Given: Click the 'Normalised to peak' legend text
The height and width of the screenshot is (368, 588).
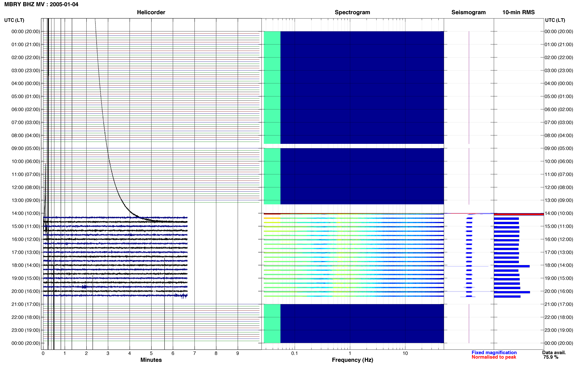Looking at the screenshot, I should coord(494,357).
